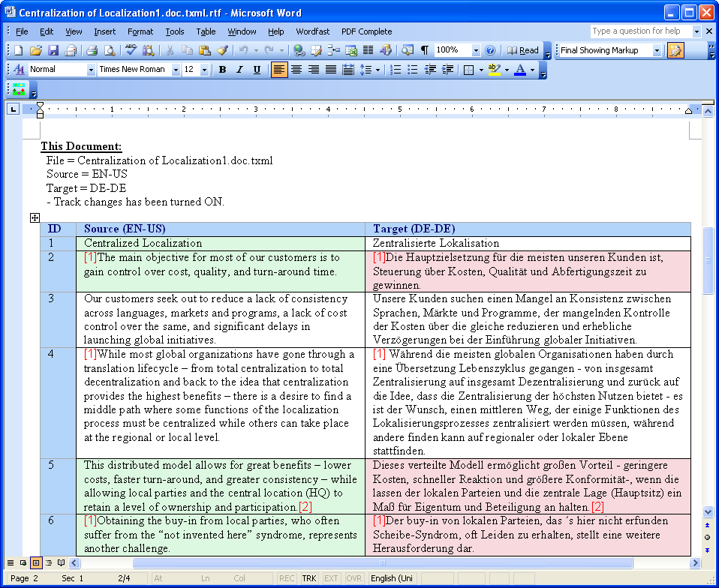The height and width of the screenshot is (588, 719).
Task: Toggle Align Right
Action: (x=314, y=70)
